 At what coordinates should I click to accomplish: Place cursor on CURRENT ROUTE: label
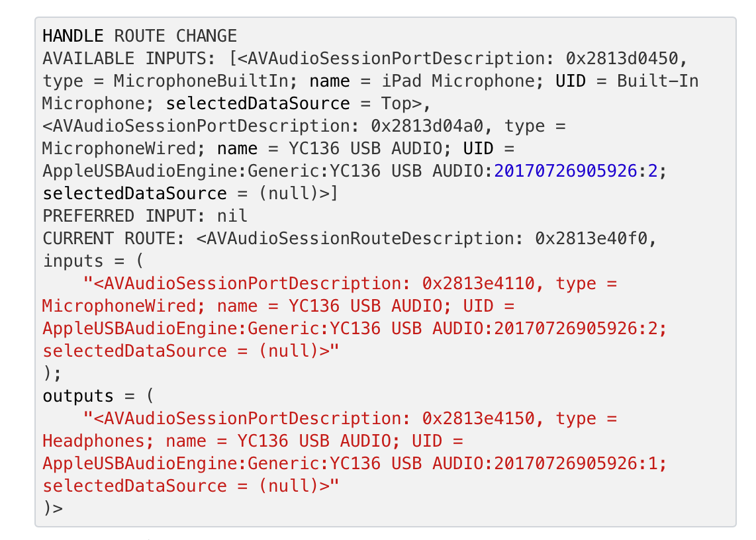tap(113, 238)
